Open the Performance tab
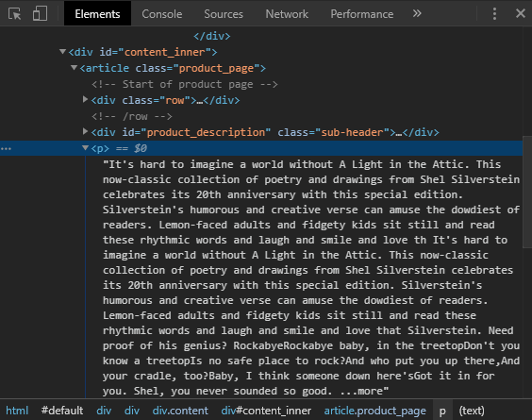Screen dimensions: 532x420 point(361,14)
